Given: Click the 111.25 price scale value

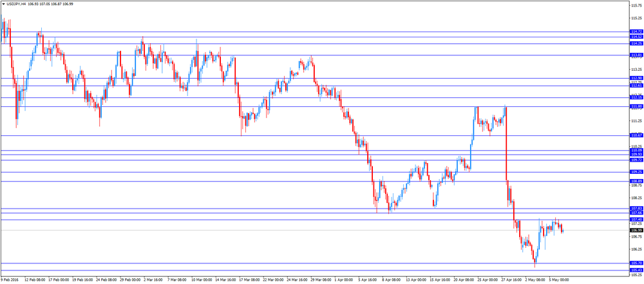Looking at the screenshot, I should coord(636,121).
